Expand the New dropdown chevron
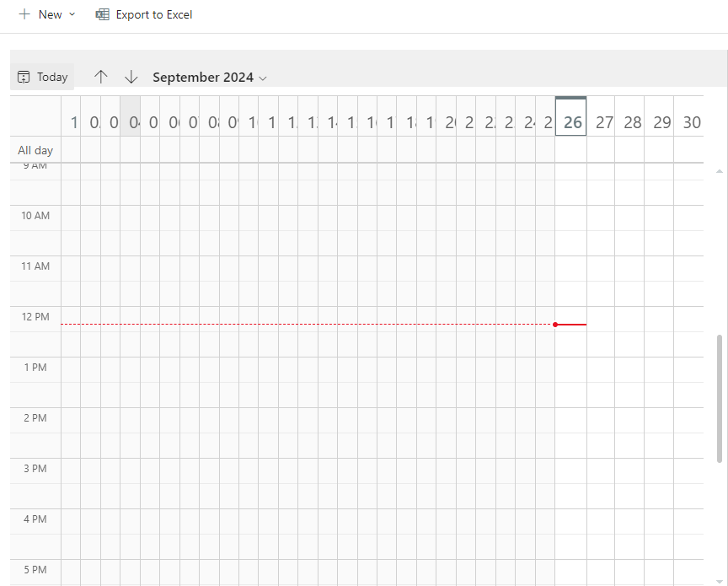The image size is (728, 586). (72, 14)
